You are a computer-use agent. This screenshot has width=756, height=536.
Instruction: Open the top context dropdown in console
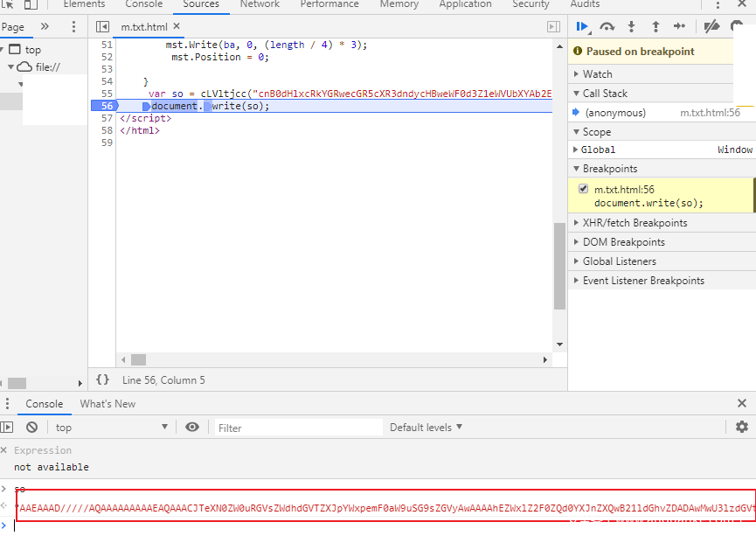pyautogui.click(x=111, y=428)
